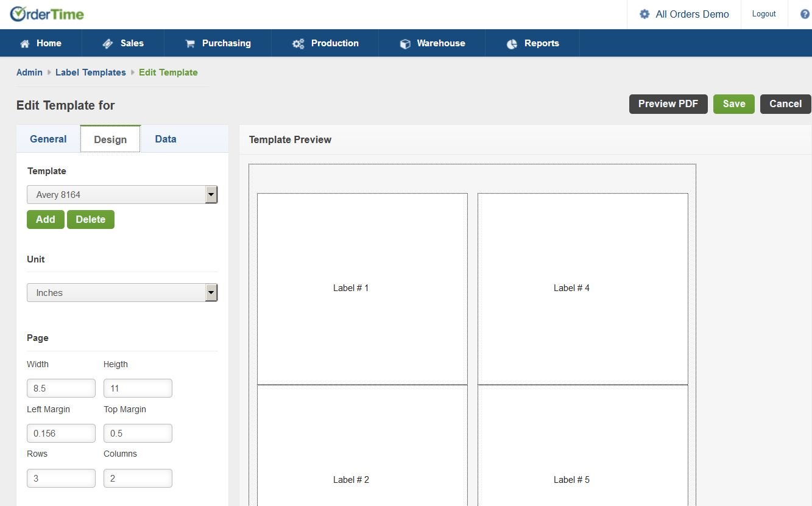Image resolution: width=812 pixels, height=506 pixels.
Task: Go to Label Templates breadcrumb
Action: point(90,72)
